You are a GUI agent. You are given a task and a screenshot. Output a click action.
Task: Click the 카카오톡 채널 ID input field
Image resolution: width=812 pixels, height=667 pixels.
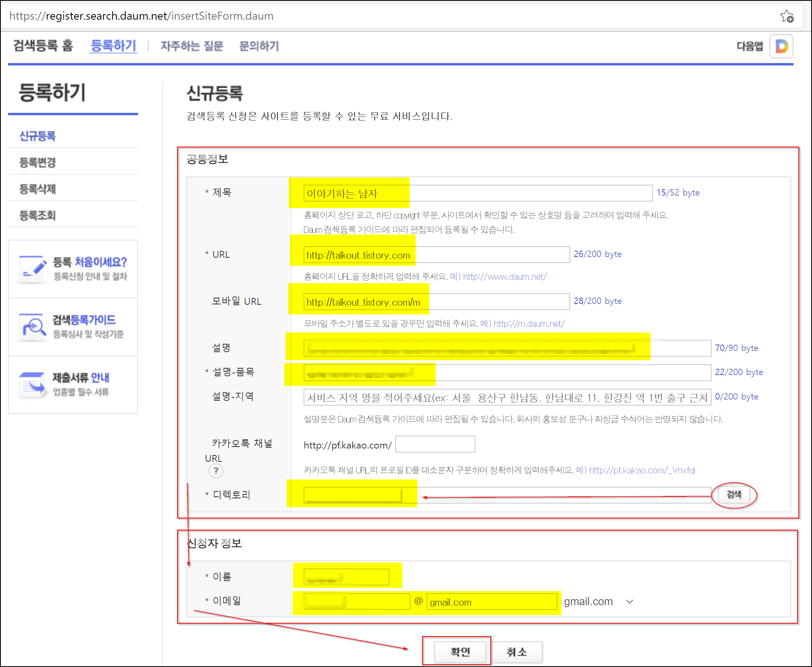click(435, 445)
